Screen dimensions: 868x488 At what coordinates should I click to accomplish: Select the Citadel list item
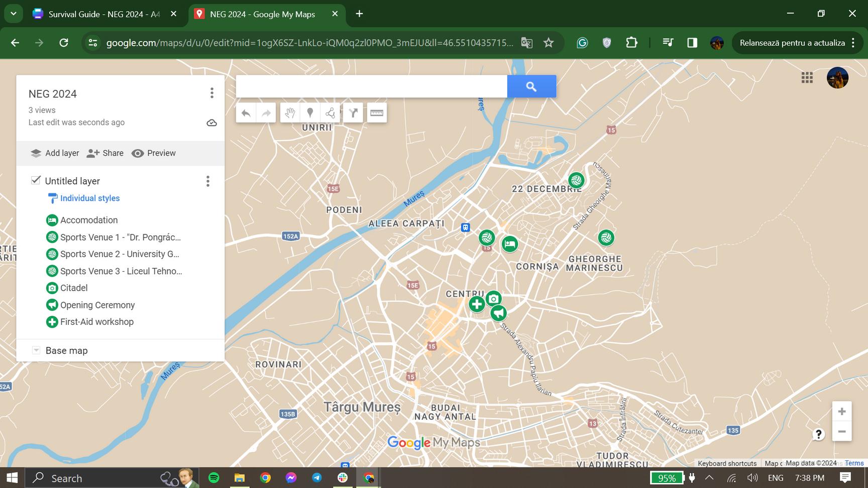[74, 288]
